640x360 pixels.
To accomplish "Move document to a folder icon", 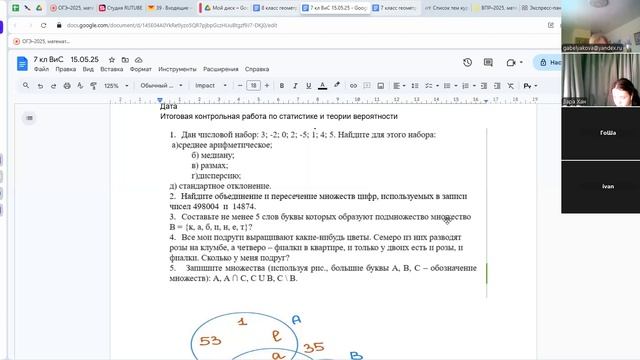I will [125, 60].
